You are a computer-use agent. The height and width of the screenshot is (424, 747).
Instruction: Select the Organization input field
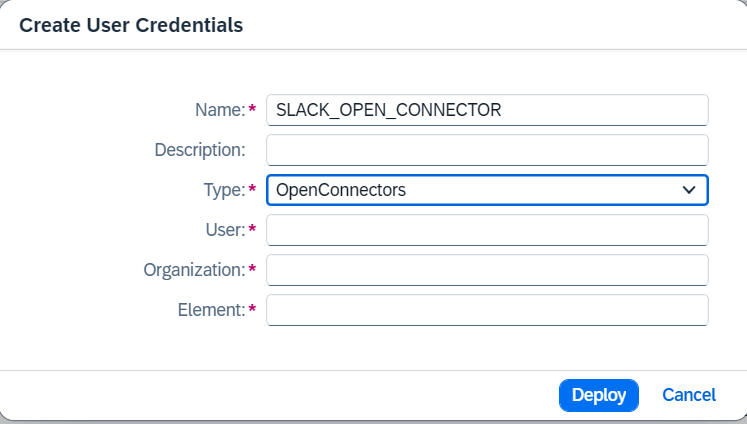487,270
